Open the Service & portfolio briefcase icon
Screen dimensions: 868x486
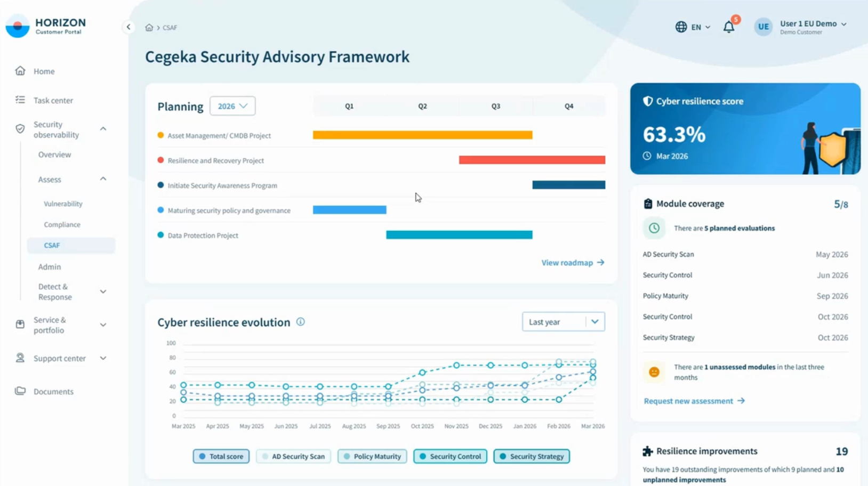coord(19,325)
